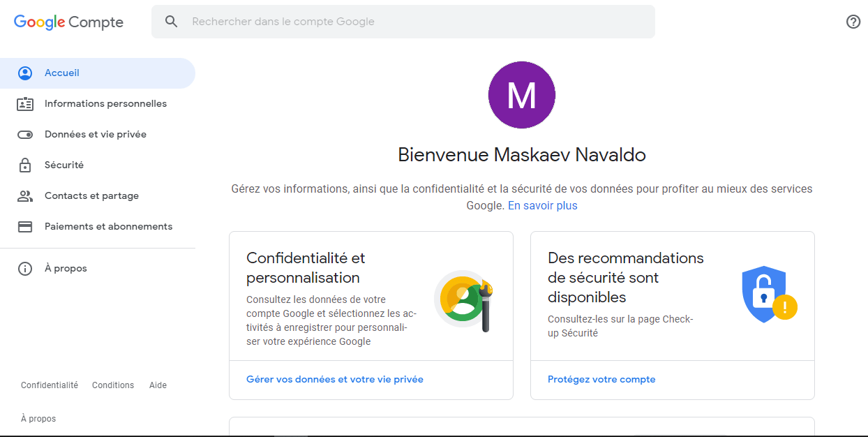The width and height of the screenshot is (868, 437).
Task: Click the people icon beside Contacts et partage
Action: (x=25, y=195)
